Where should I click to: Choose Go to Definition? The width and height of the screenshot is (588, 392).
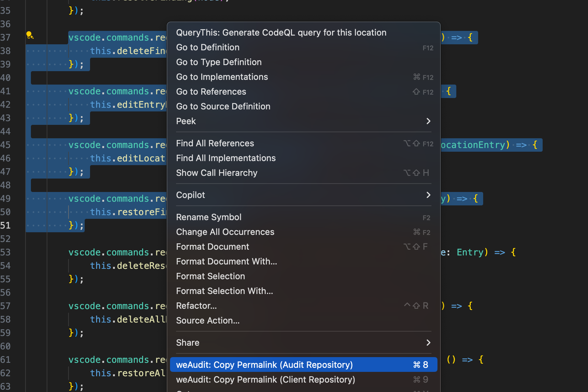[303, 47]
